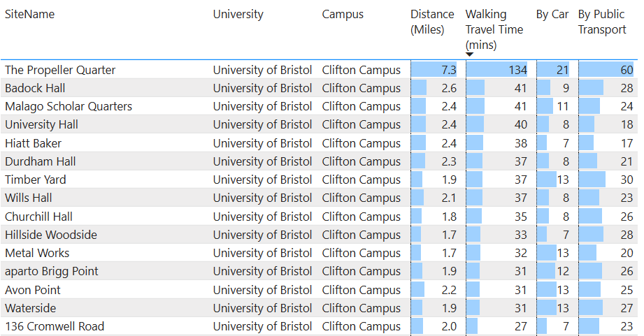This screenshot has width=644, height=336.
Task: Select the Hillside Woodside site name
Action: tap(51, 235)
